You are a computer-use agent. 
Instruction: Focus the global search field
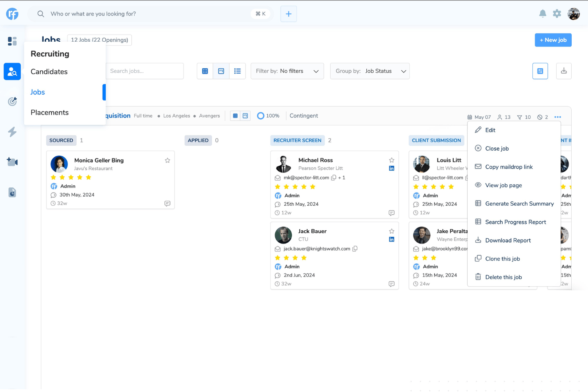tap(151, 14)
